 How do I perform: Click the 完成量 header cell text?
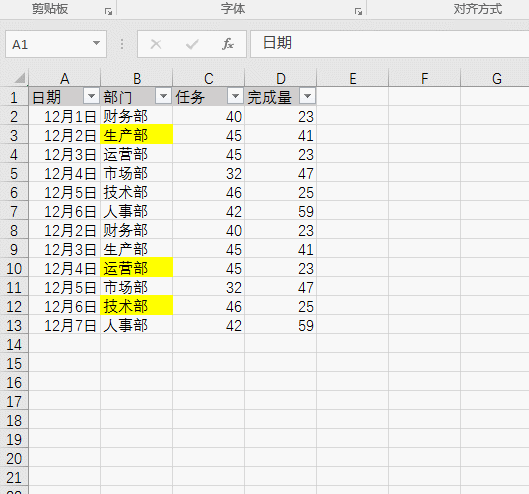point(269,97)
